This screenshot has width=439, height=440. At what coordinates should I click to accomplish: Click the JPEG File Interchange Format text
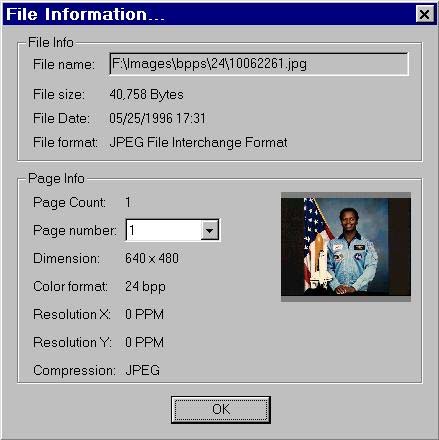pos(198,143)
